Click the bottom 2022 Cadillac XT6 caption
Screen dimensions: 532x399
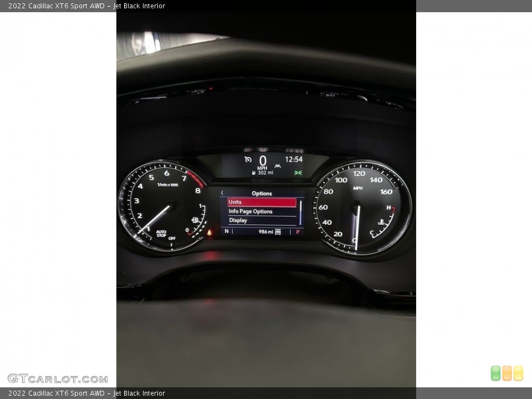pyautogui.click(x=86, y=393)
